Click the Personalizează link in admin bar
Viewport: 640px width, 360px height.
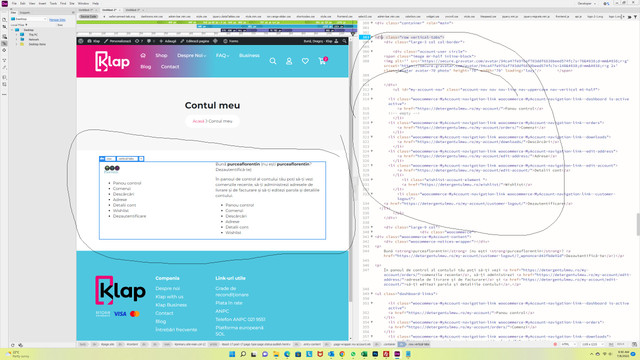click(118, 41)
